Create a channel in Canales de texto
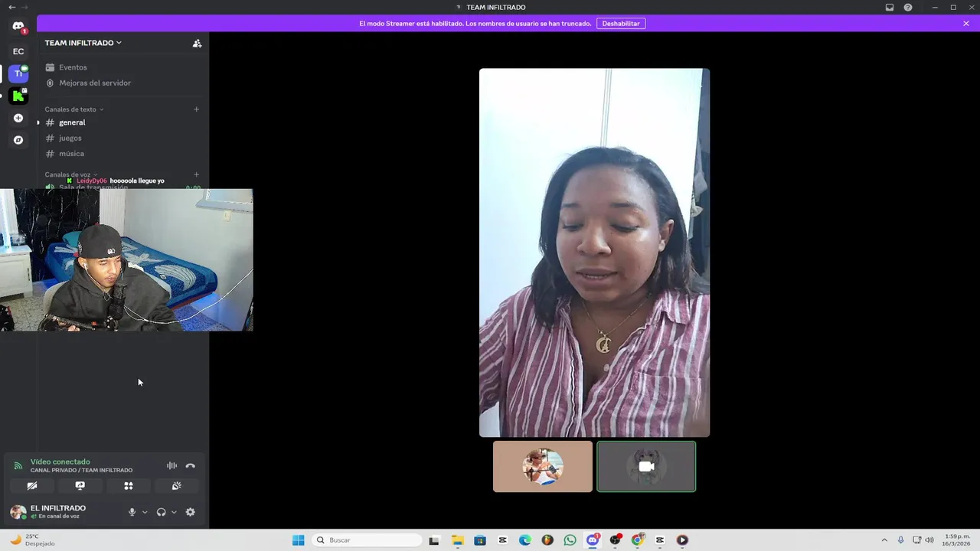Image resolution: width=980 pixels, height=551 pixels. pyautogui.click(x=196, y=109)
